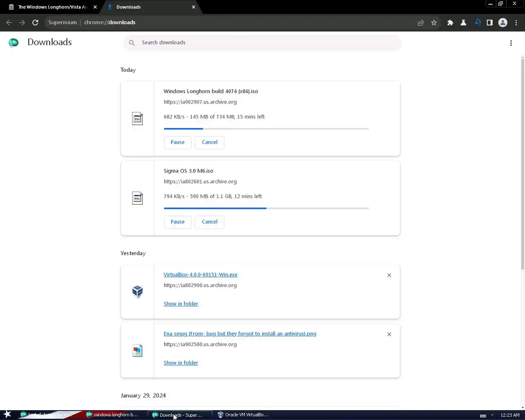Click the Windows Longhorn build 4074 (x86).iso filename

211,91
